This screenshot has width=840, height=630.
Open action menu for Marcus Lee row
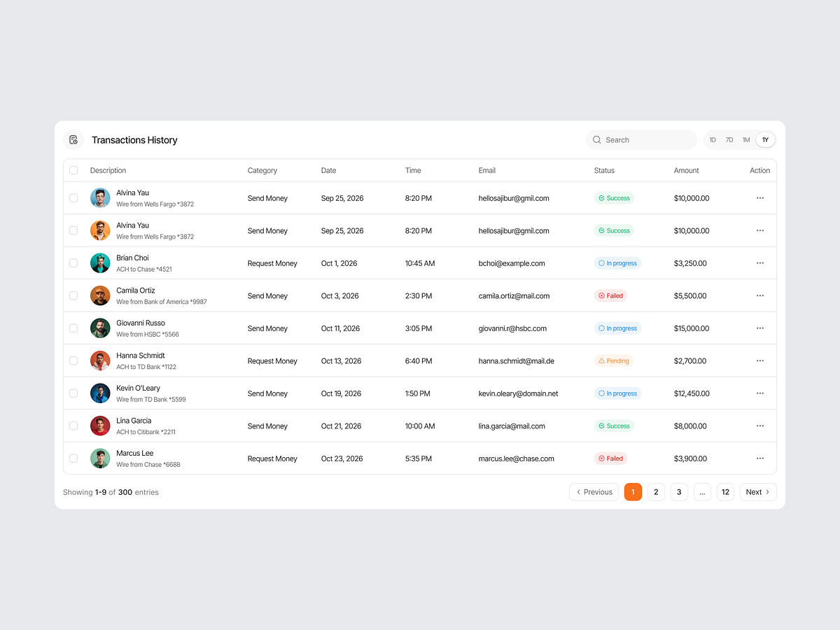760,458
